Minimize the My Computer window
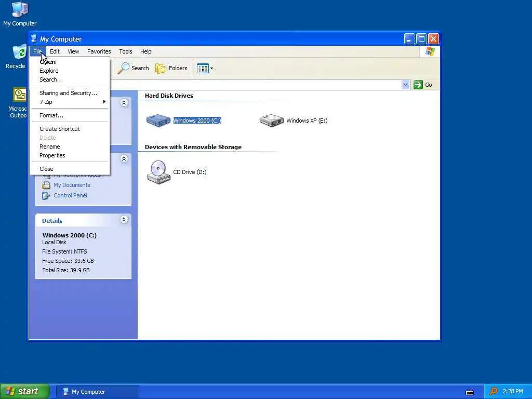 [409, 39]
